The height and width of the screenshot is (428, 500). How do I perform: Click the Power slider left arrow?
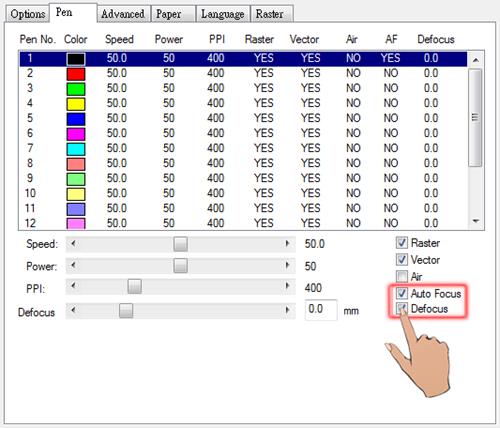click(73, 266)
